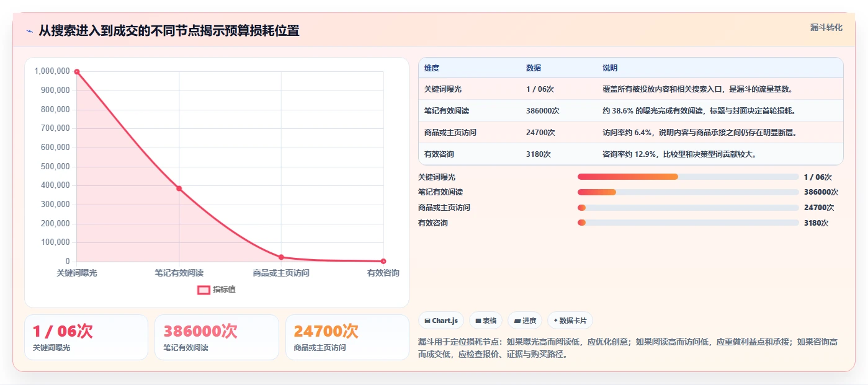Select the Chart.js chip
868x385 pixels.
(441, 321)
